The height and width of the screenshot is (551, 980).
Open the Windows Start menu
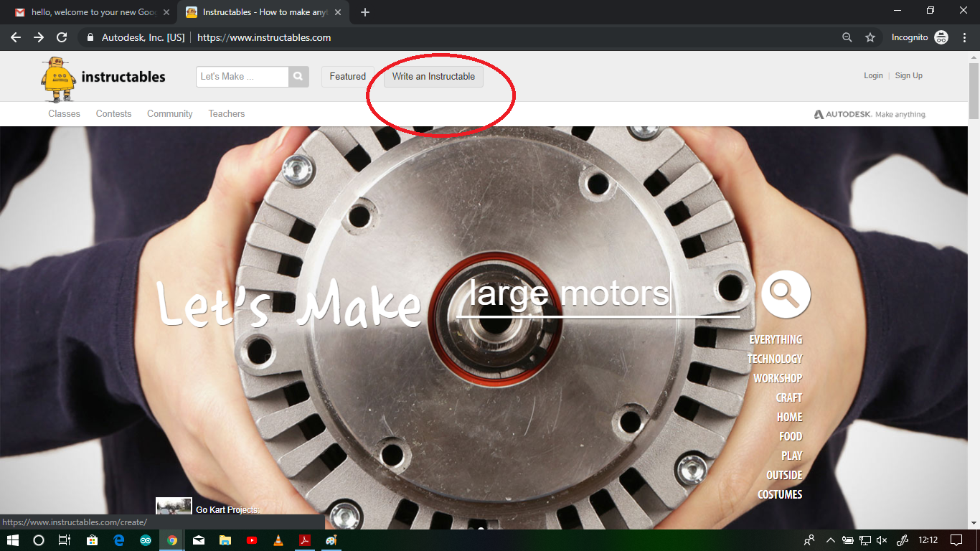pyautogui.click(x=13, y=540)
